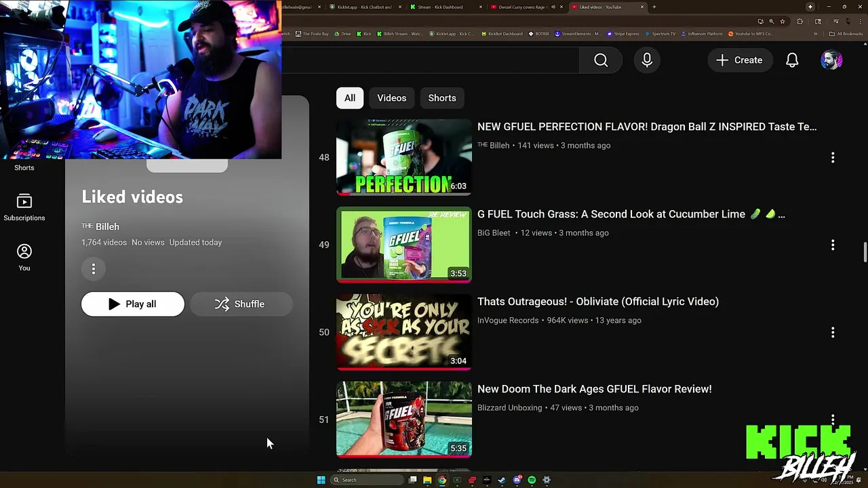Image resolution: width=868 pixels, height=488 pixels.
Task: Open Billeh owner link in playlist panel
Action: (100, 227)
